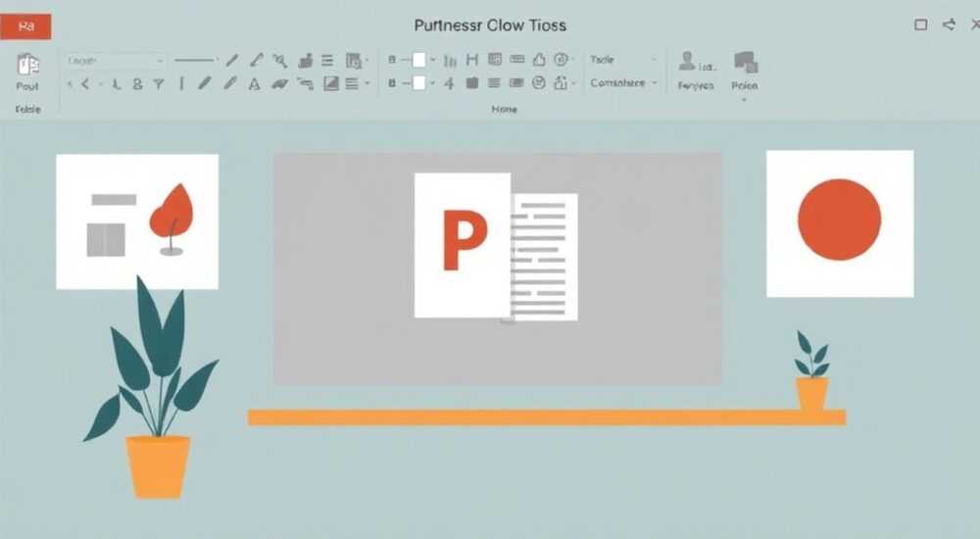Viewport: 980px width, 539px height.
Task: Click the letter H icon
Action: pos(472,60)
